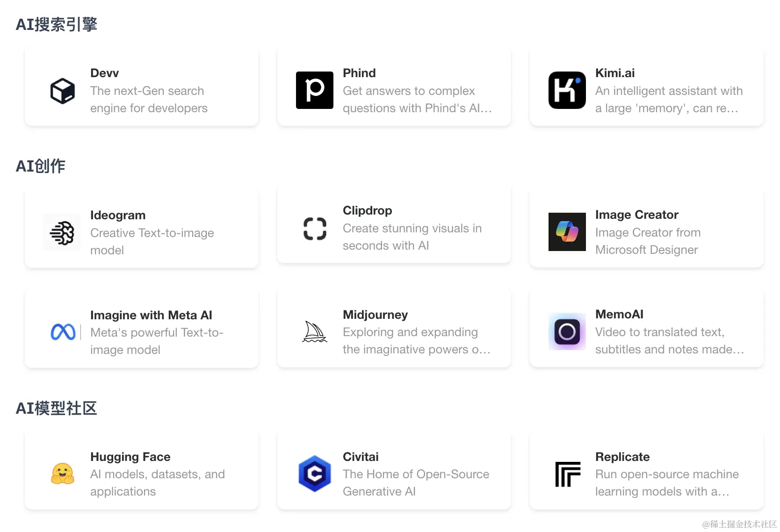The width and height of the screenshot is (780, 532).
Task: Visit the MemoAI title link
Action: pyautogui.click(x=619, y=314)
